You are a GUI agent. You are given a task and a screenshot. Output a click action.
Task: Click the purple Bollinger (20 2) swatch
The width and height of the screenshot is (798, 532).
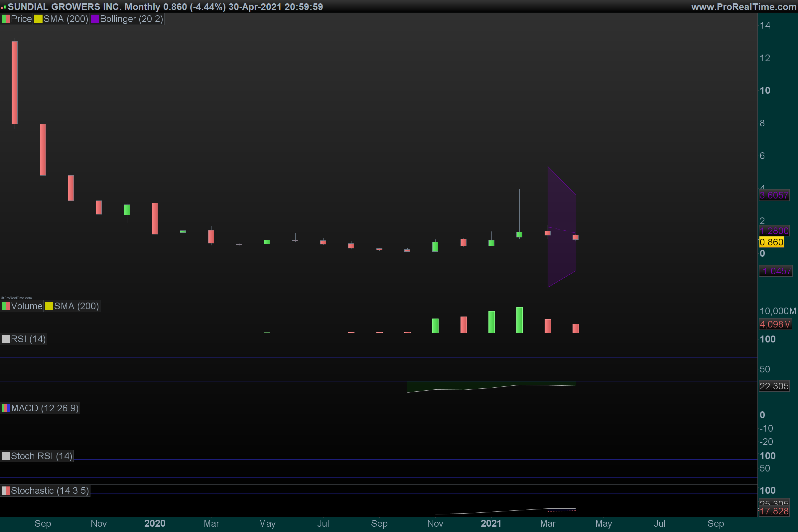tap(95, 19)
